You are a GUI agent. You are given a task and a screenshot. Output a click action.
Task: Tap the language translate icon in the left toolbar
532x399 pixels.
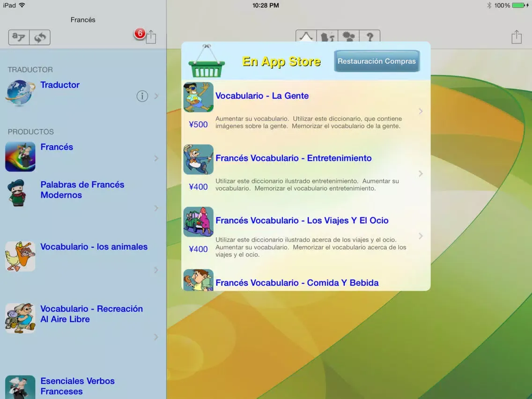click(x=19, y=37)
